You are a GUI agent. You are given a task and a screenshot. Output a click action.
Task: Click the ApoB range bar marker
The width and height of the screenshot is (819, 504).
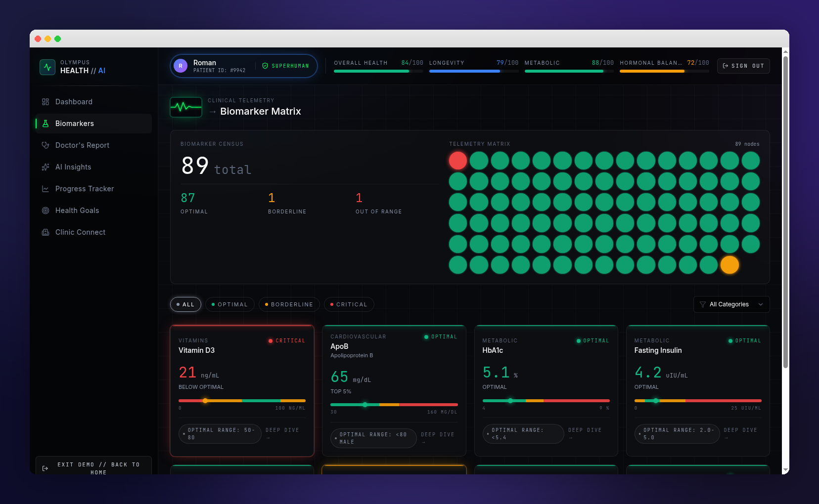pos(365,405)
